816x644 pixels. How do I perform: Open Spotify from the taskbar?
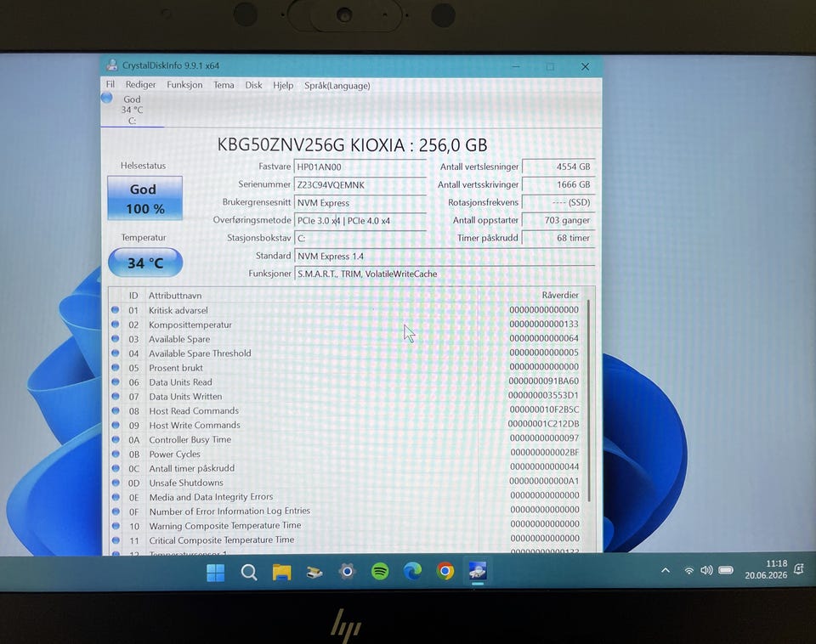[x=380, y=572]
